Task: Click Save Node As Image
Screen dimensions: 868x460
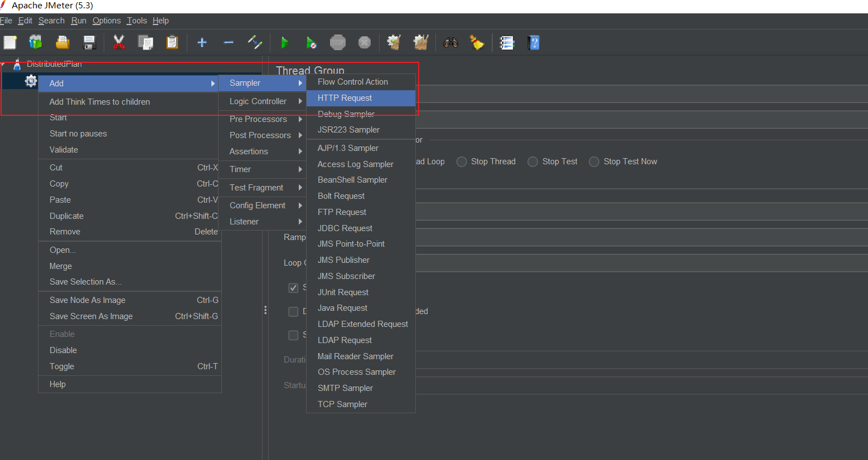Action: (129, 300)
